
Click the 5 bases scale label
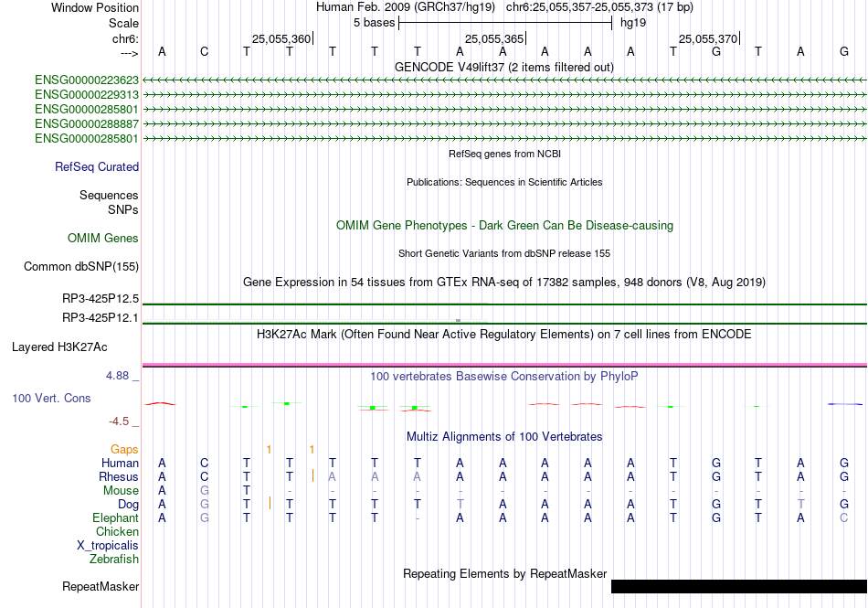click(375, 23)
